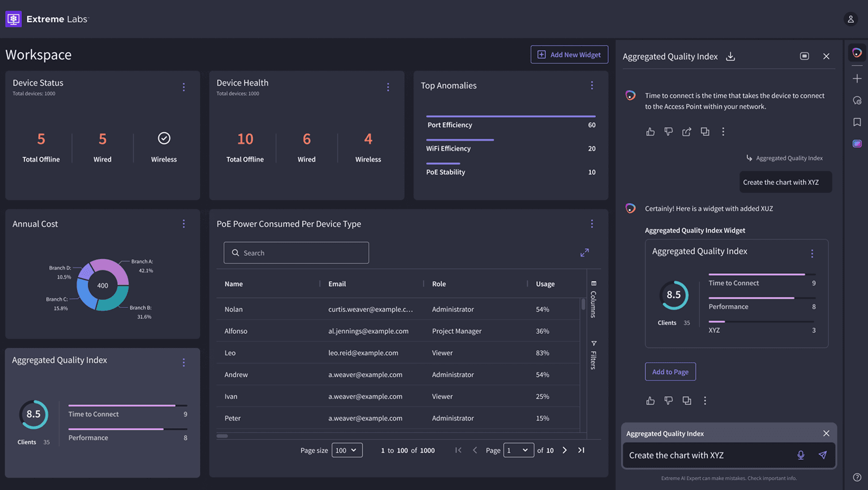Viewport: 868px width, 490px height.
Task: Click the plus icon in right sidebar
Action: [x=857, y=79]
